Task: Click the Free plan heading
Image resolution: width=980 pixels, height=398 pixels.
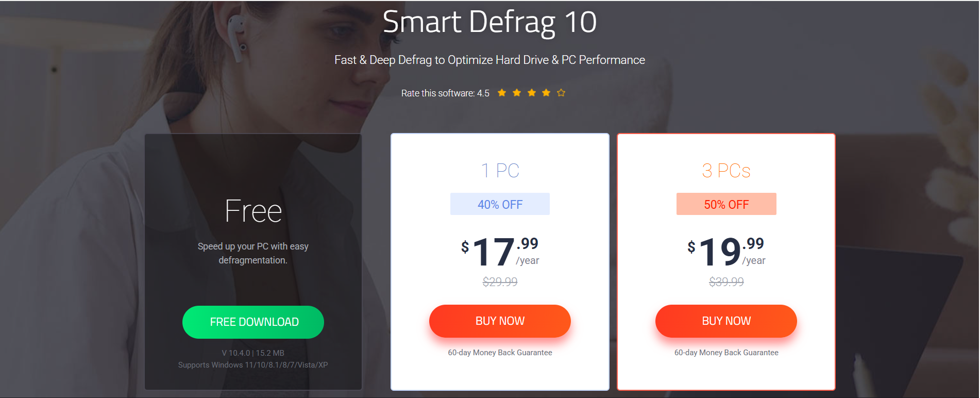Action: 253,211
